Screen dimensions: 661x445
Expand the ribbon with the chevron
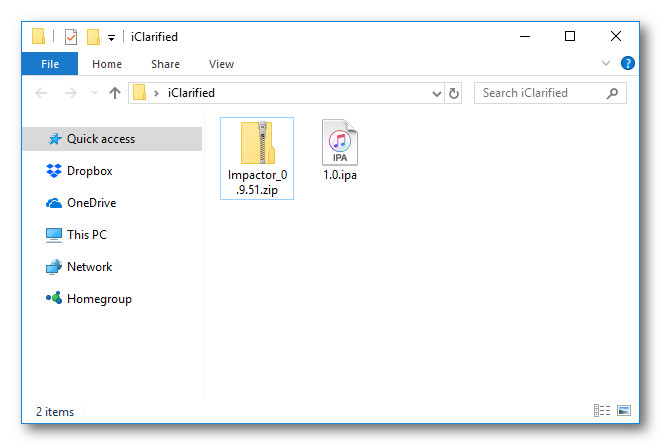pos(606,63)
